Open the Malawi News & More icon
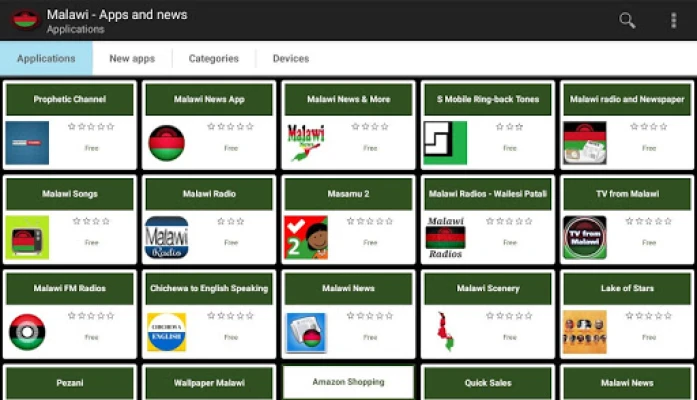Viewport: 697px width, 400px height. tap(306, 143)
